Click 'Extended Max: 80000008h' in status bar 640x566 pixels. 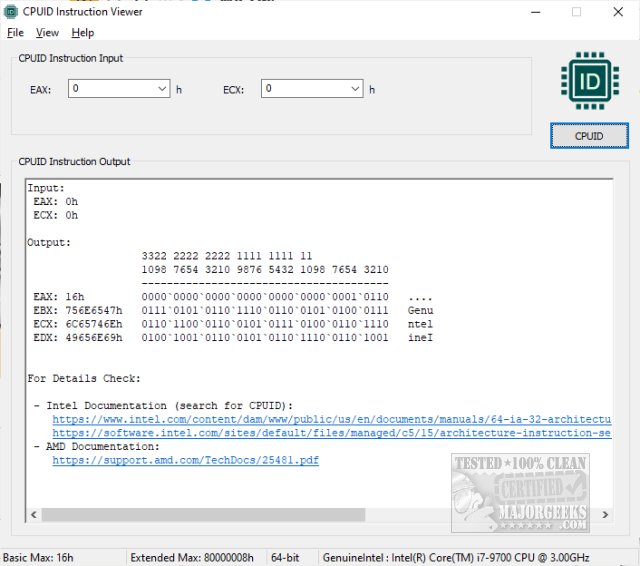click(x=192, y=557)
